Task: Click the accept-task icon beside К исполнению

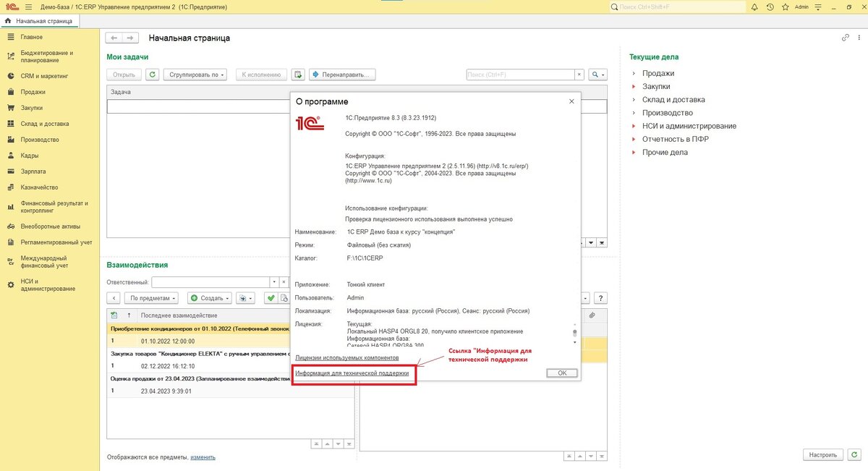Action: click(x=298, y=75)
